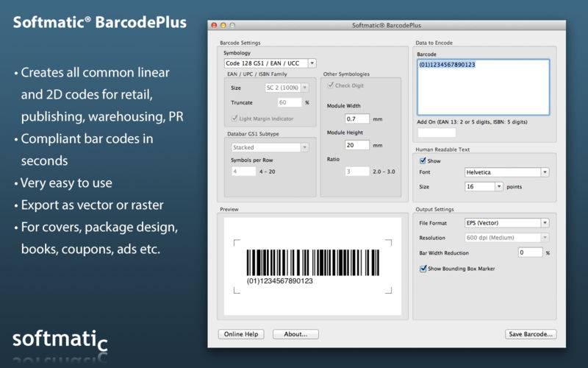
Task: Click the 'Human Readable Text' group label
Action: [442, 149]
